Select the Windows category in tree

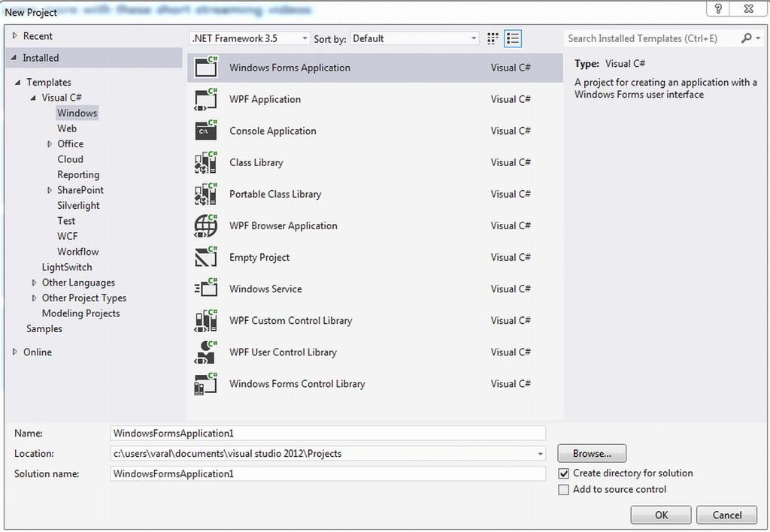click(77, 113)
